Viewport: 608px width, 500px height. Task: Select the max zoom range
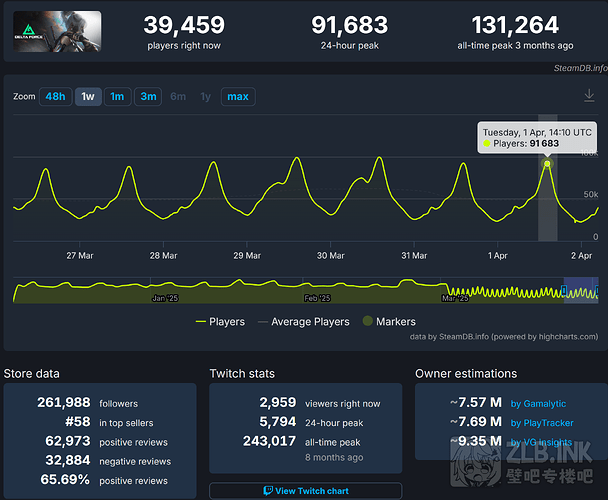238,96
